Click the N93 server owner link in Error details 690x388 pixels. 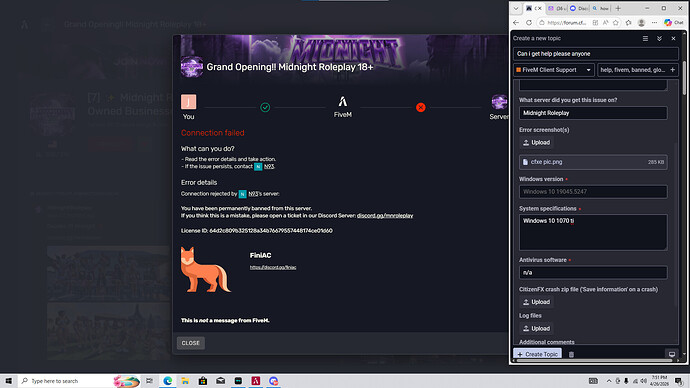253,194
